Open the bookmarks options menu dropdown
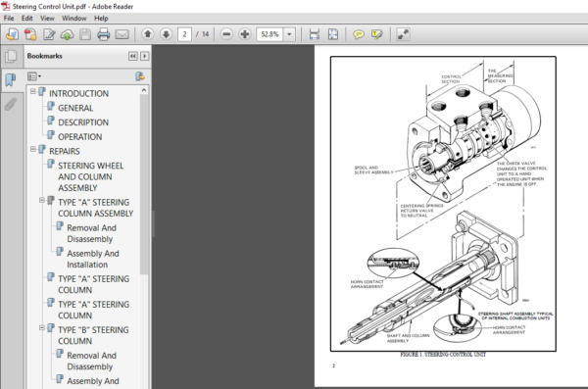This screenshot has height=389, width=588. (34, 76)
